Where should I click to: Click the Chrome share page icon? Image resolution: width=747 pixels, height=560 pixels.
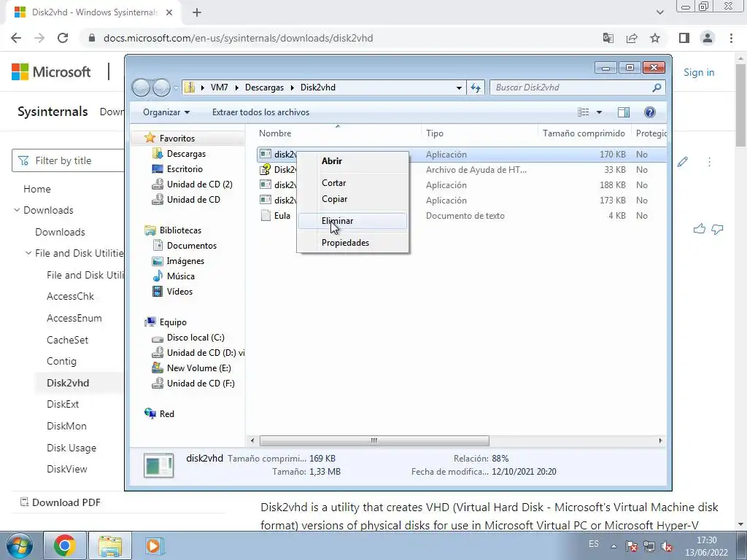pyautogui.click(x=632, y=38)
